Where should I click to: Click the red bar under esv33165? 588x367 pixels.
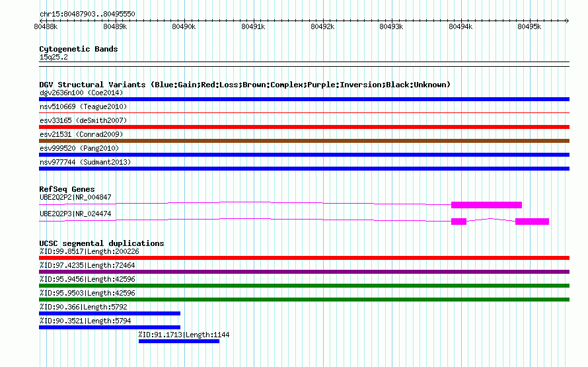click(304, 127)
